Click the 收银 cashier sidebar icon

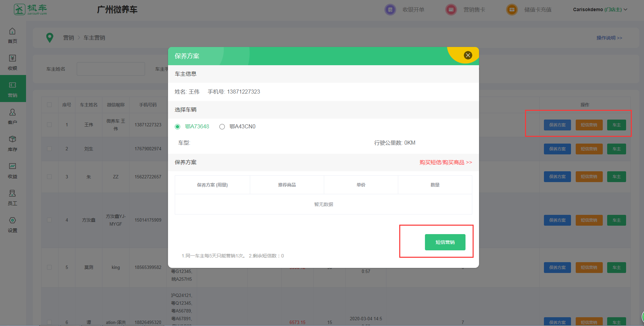point(13,59)
